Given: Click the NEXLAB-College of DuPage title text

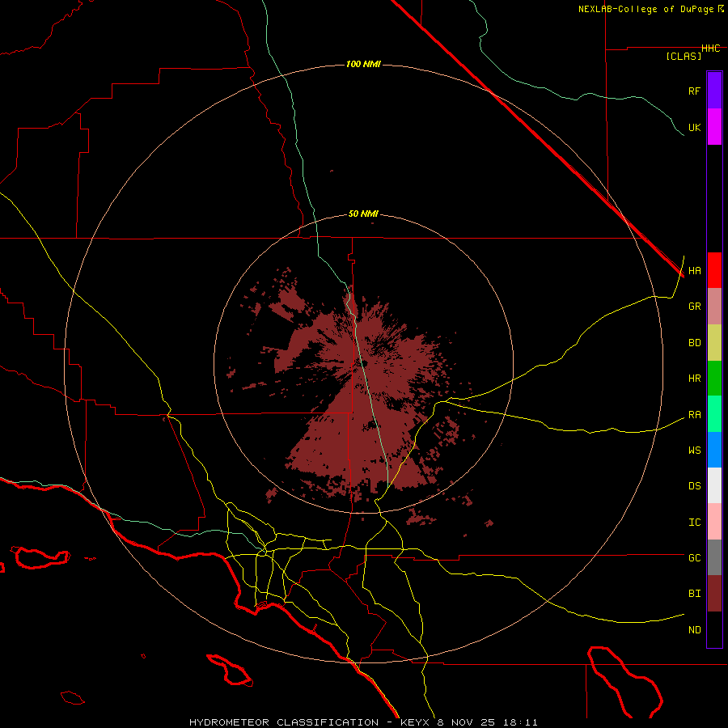Looking at the screenshot, I should pos(645,9).
